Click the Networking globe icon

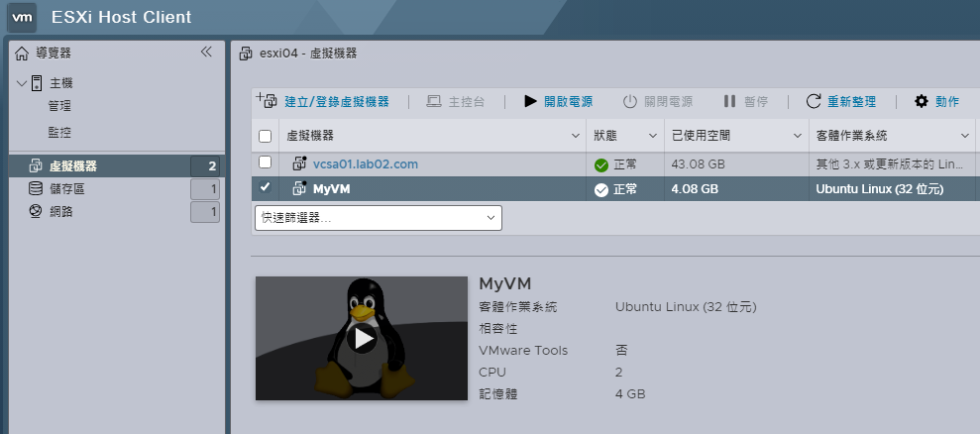pos(36,212)
